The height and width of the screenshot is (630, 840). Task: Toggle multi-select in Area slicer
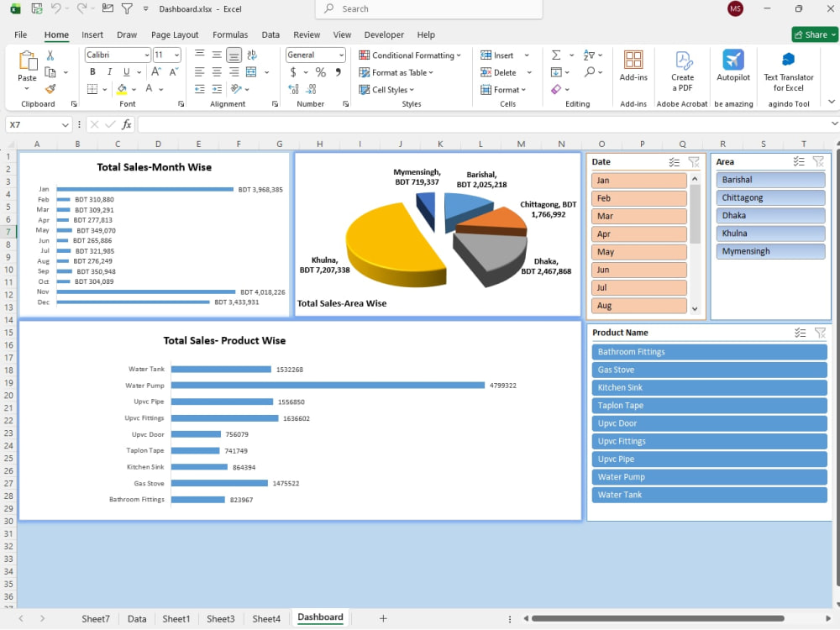[799, 162]
